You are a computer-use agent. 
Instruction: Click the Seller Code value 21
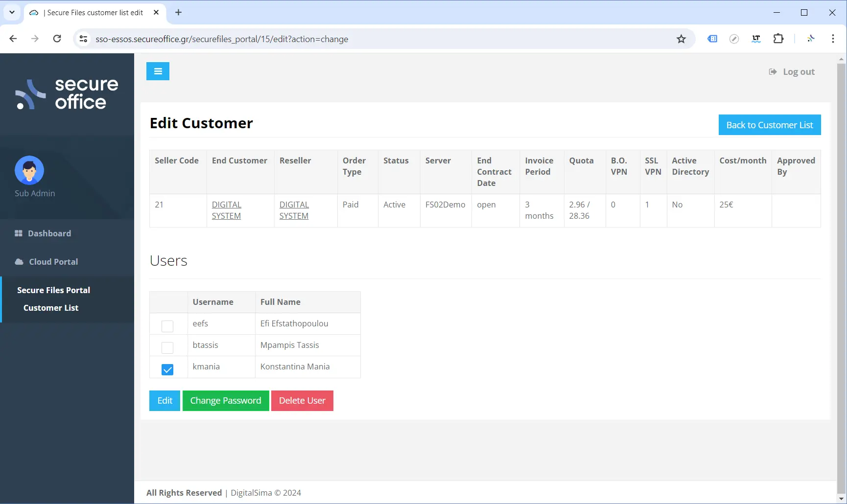click(159, 205)
